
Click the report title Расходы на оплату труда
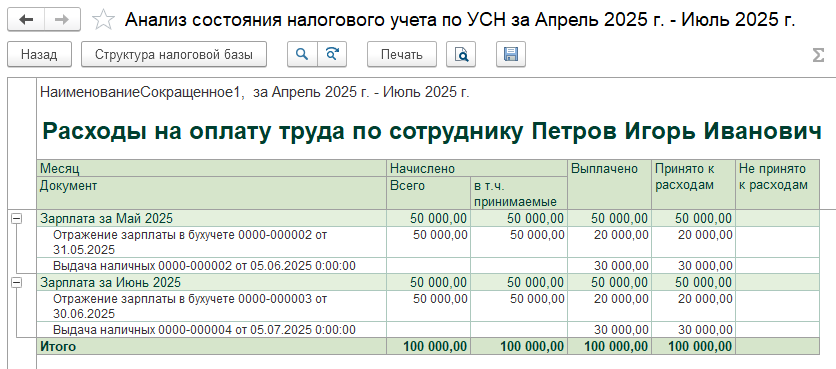[432, 131]
